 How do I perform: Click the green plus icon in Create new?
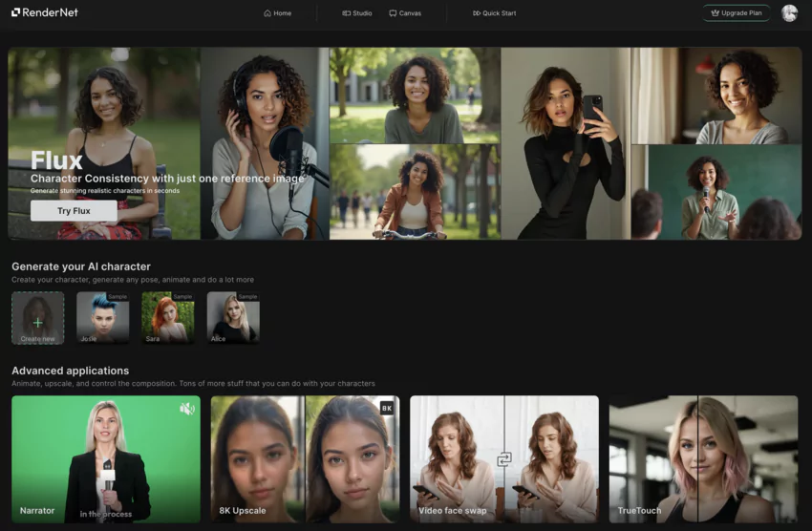(x=38, y=323)
